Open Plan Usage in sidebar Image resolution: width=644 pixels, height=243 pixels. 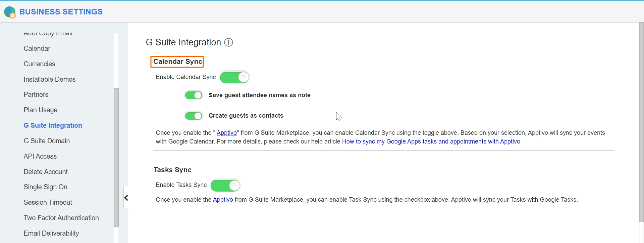click(41, 110)
